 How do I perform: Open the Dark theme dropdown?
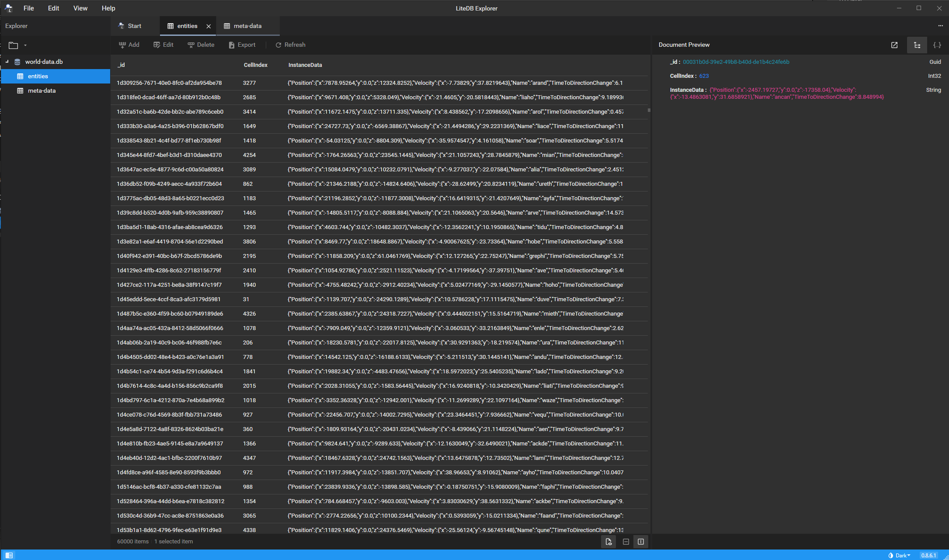click(x=904, y=555)
